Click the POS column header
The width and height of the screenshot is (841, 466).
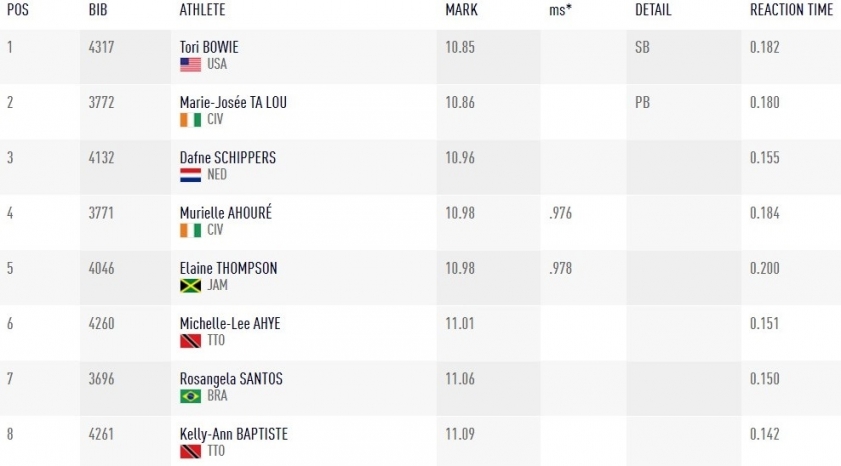[x=18, y=10]
